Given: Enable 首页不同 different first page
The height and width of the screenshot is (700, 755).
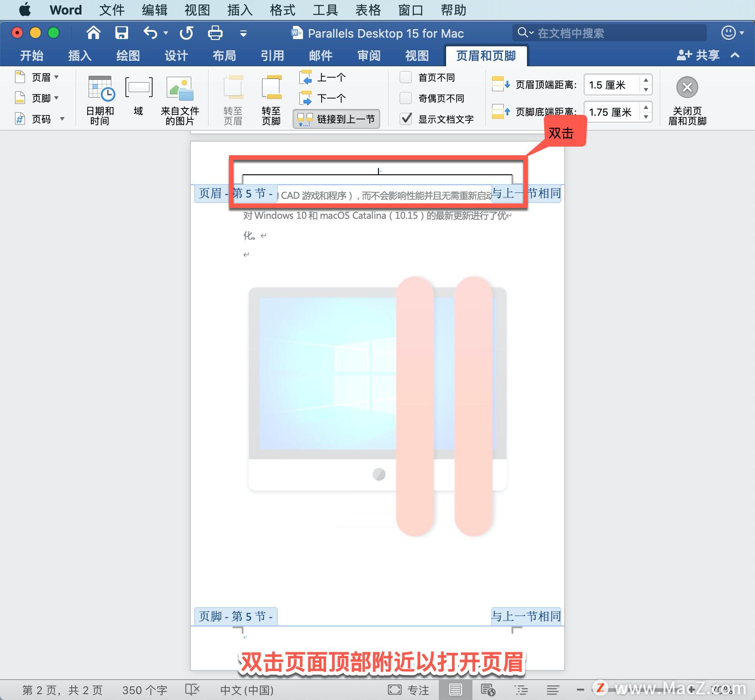Looking at the screenshot, I should pos(405,77).
